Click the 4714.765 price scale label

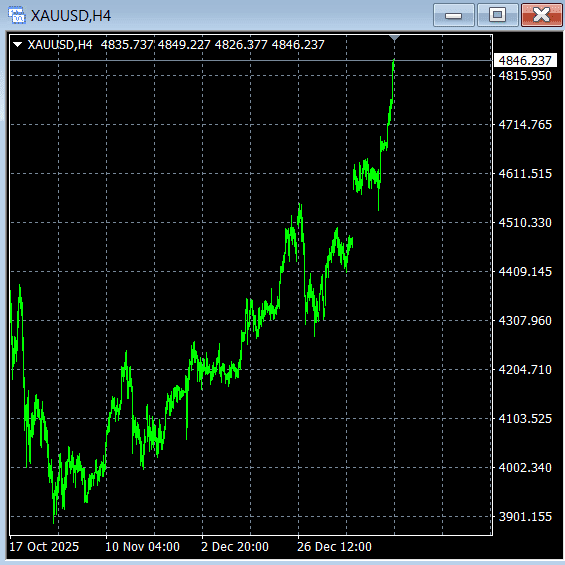coord(525,125)
